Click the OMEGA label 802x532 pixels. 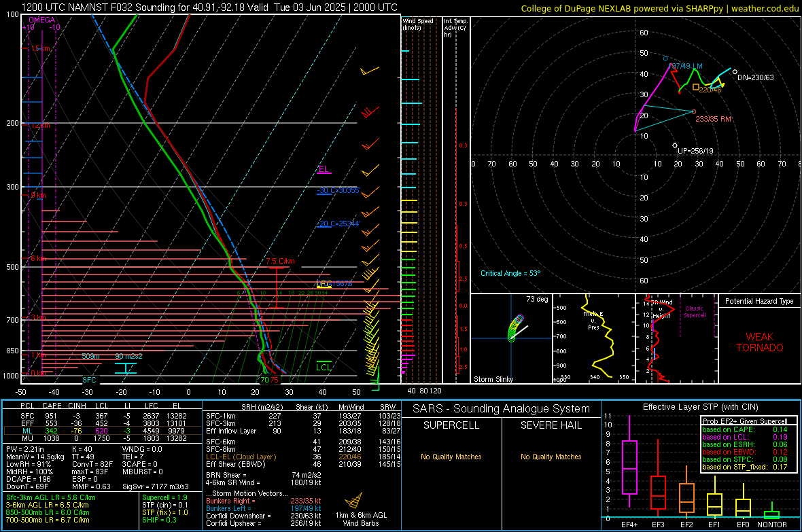click(42, 20)
